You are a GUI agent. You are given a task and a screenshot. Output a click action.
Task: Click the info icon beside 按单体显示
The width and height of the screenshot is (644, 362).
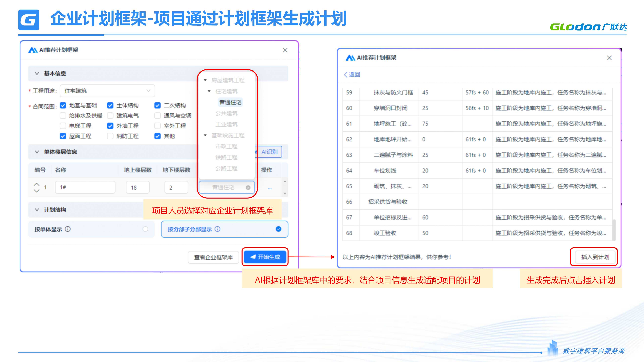pos(68,229)
